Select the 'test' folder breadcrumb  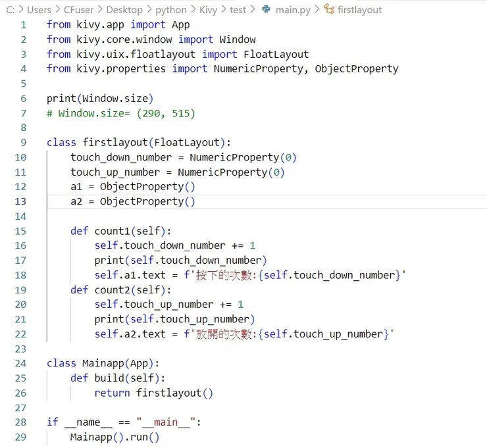point(238,10)
